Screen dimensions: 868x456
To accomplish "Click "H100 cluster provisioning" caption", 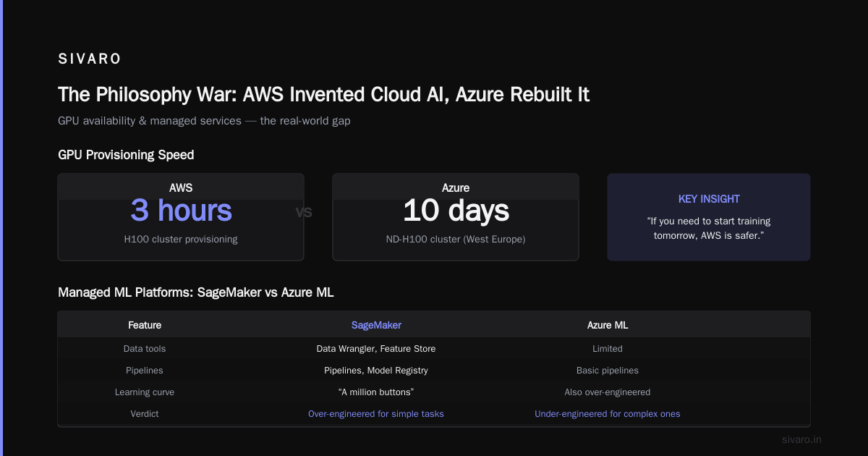I will [181, 239].
